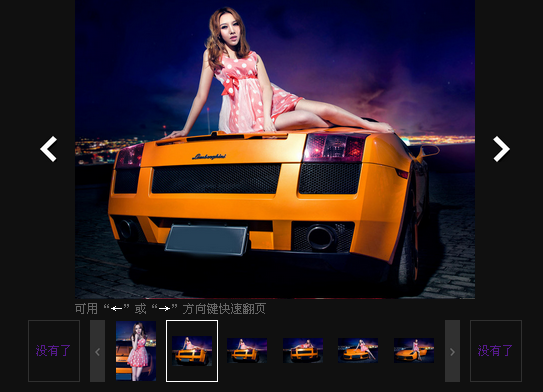543x392 pixels.
Task: Go to previous photo with large left chevron
Action: pos(48,149)
